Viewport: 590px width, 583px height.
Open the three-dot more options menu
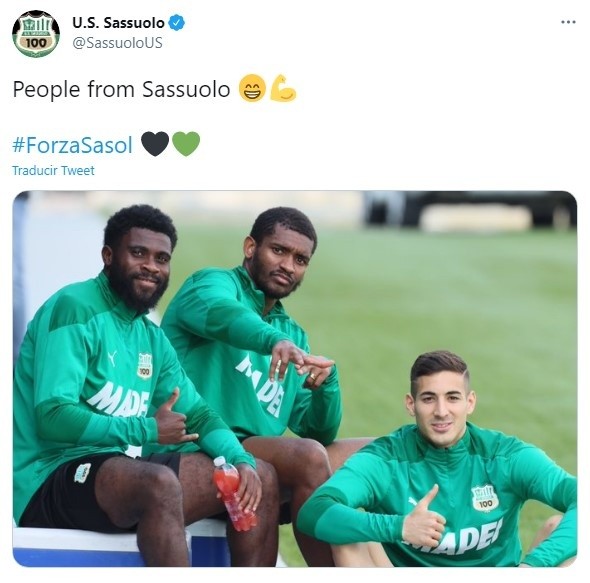point(568,22)
